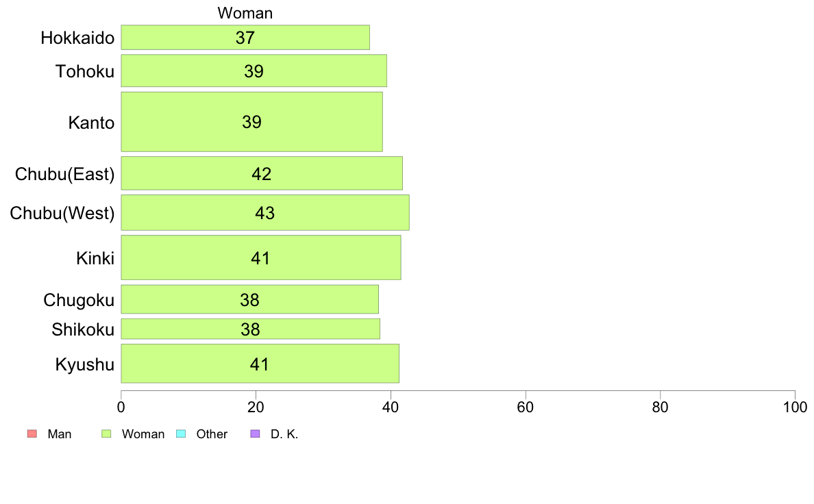
Task: Click the Kyushu axis label
Action: (84, 364)
